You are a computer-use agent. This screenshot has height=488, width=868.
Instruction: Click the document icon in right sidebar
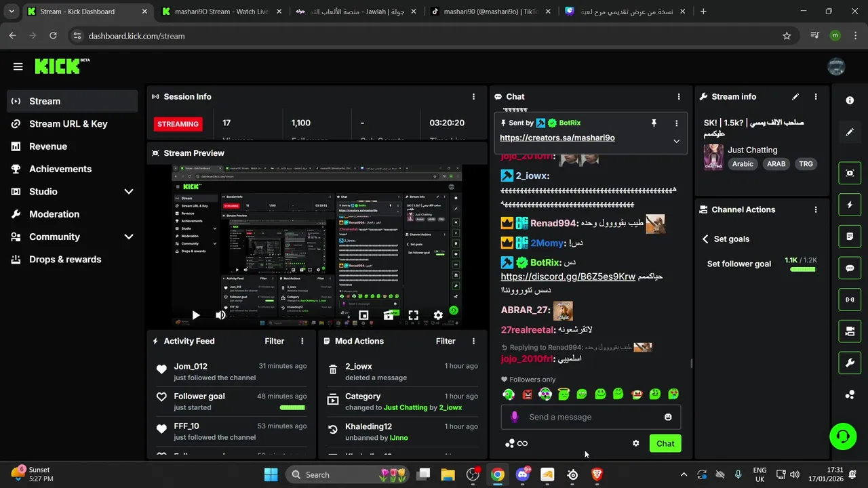tap(850, 237)
